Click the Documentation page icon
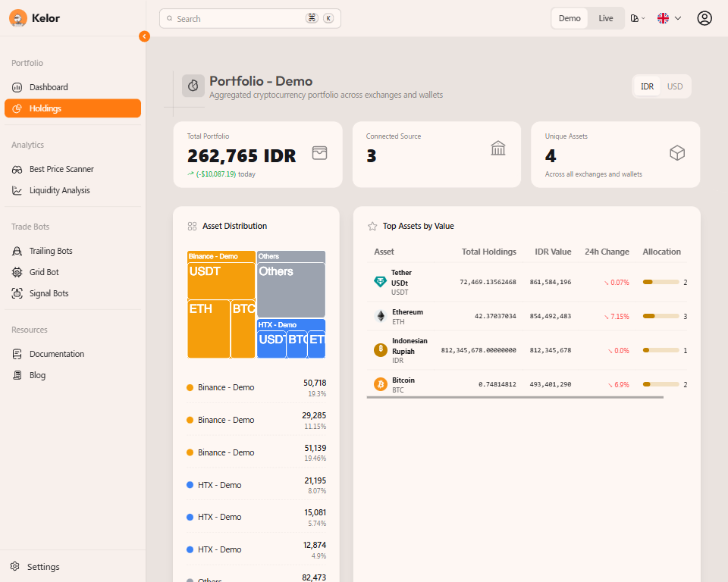 (x=17, y=354)
